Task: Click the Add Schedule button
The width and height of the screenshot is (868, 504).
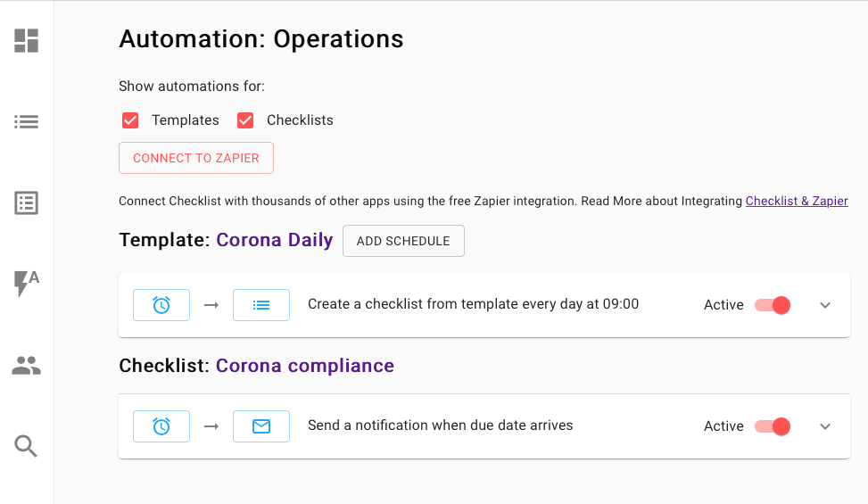Action: tap(403, 241)
